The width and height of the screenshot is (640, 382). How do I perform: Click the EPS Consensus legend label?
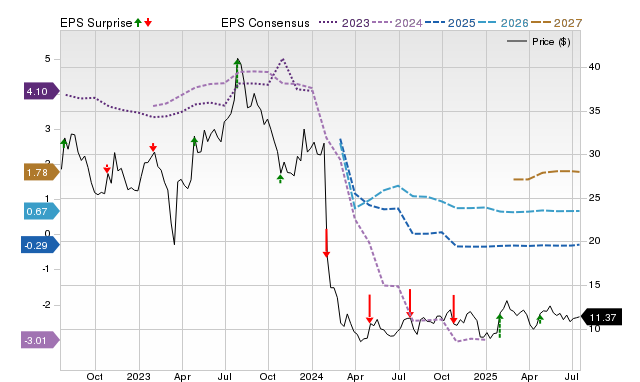tap(265, 23)
